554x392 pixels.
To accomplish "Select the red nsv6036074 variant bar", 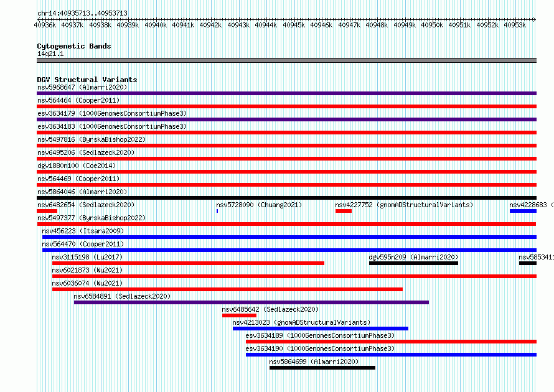I will coord(228,289).
